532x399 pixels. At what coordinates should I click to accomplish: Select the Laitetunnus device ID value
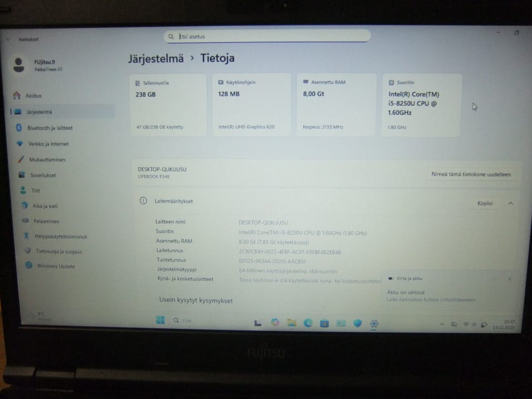pos(290,252)
